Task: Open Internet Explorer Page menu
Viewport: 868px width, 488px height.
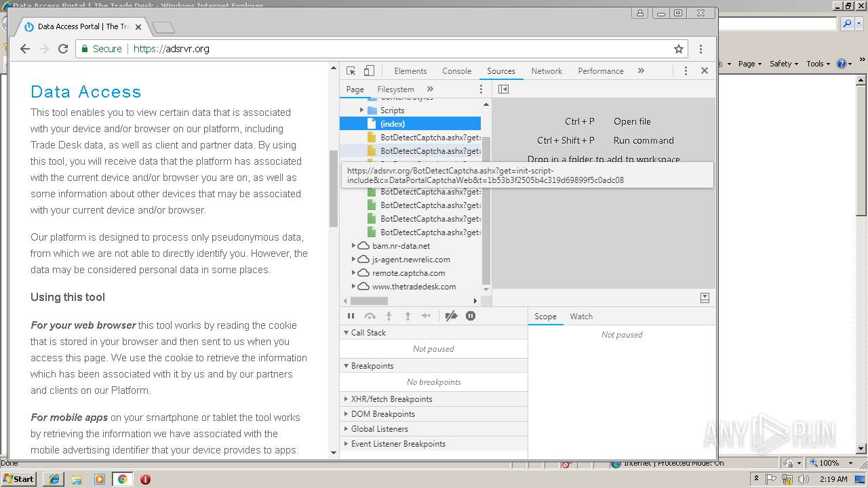Action: pos(750,64)
